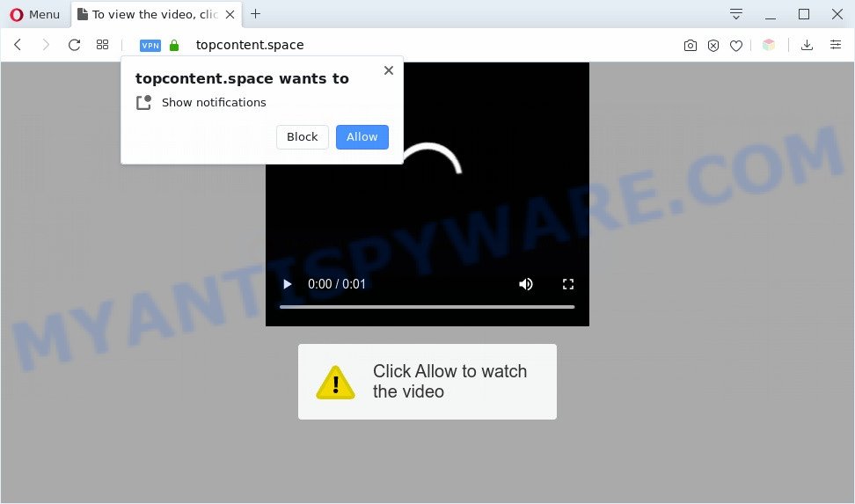Click the topcontent.space address field
855x504 pixels.
click(x=250, y=45)
